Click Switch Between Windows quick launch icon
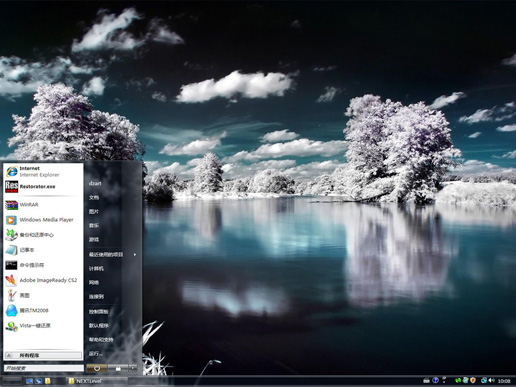The width and height of the screenshot is (516, 387). (x=39, y=381)
